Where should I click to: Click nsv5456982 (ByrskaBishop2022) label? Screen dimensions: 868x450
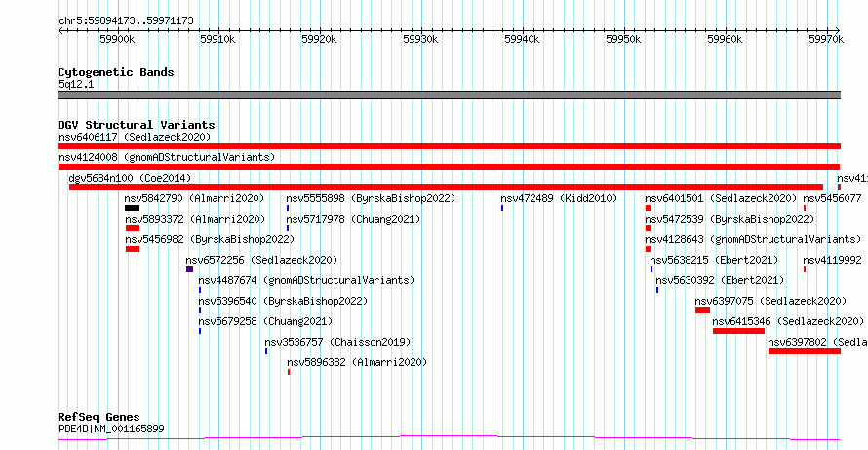coord(210,239)
